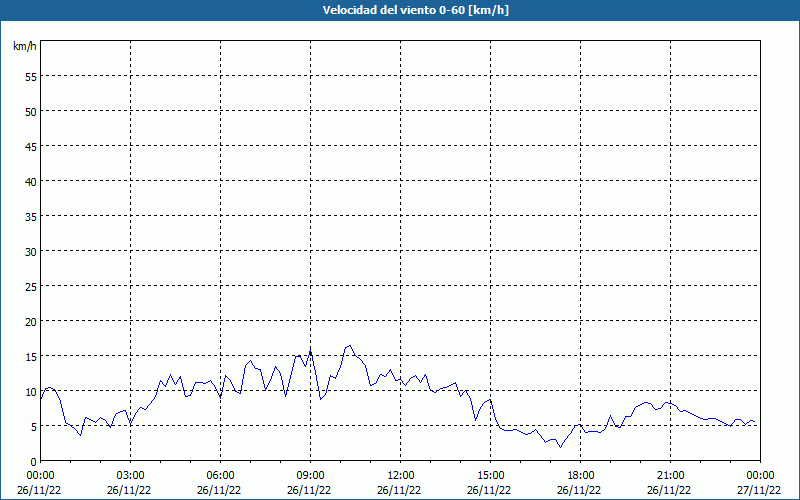Click the "21:00" x-axis time label

click(x=670, y=476)
